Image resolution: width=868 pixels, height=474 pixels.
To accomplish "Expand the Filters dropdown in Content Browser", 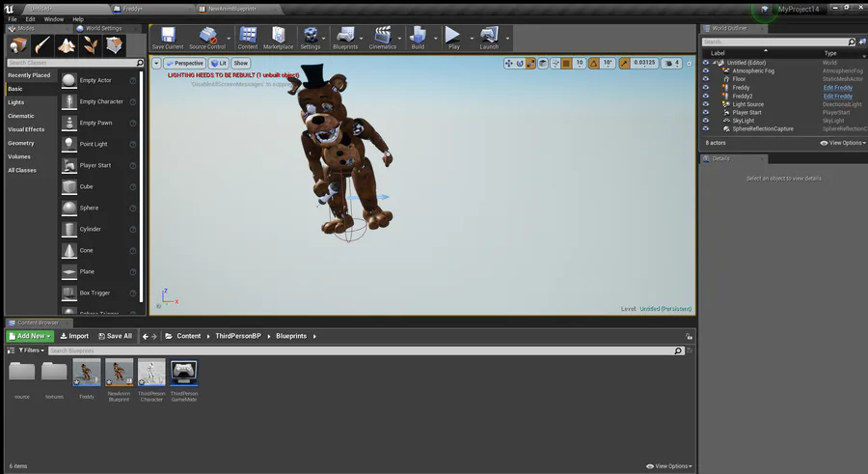I will [x=29, y=350].
